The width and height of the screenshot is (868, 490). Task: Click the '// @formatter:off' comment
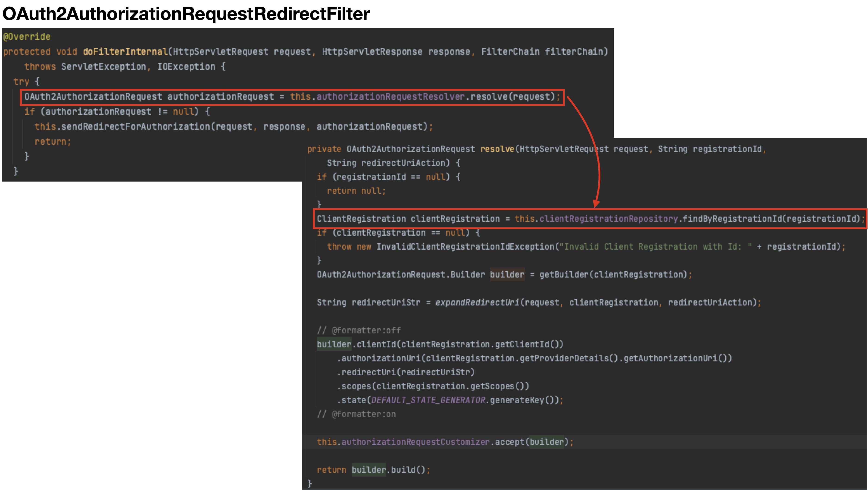359,330
